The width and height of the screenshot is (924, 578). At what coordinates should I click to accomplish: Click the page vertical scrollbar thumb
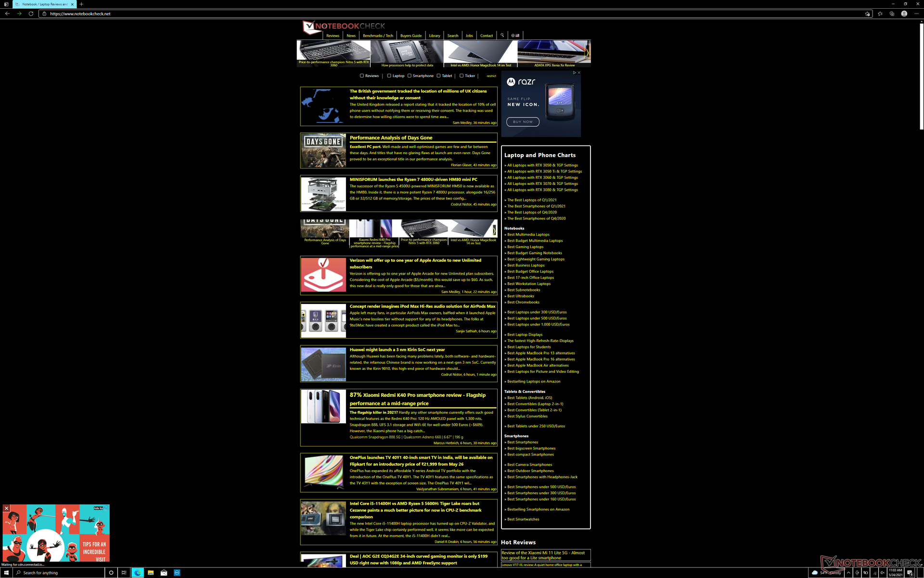(x=921, y=77)
